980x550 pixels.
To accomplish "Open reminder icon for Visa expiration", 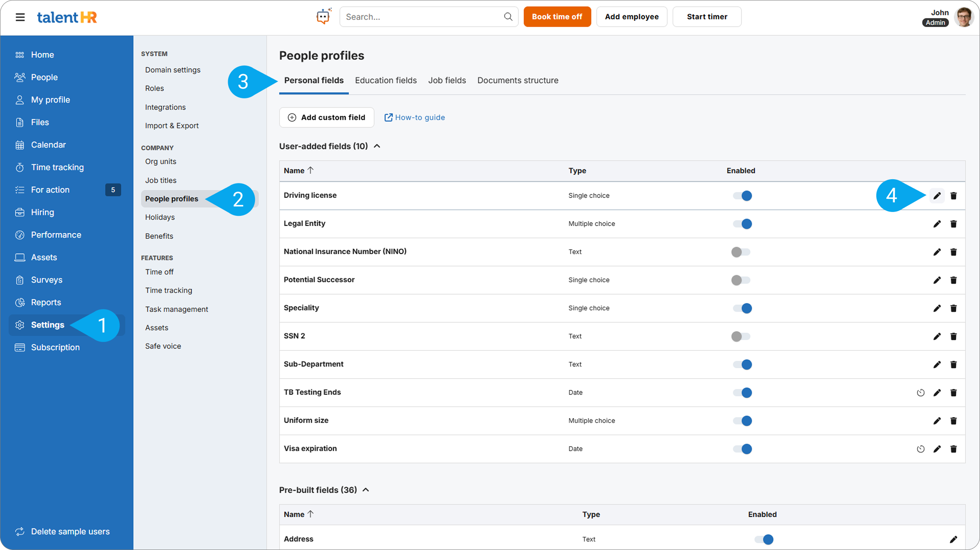I will tap(920, 449).
